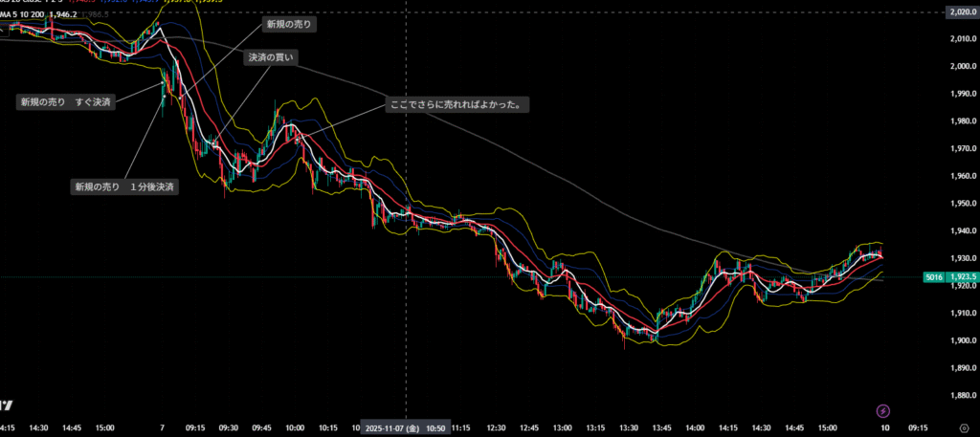
Task: Click the 09:30 mark on the time axis
Action: [229, 429]
